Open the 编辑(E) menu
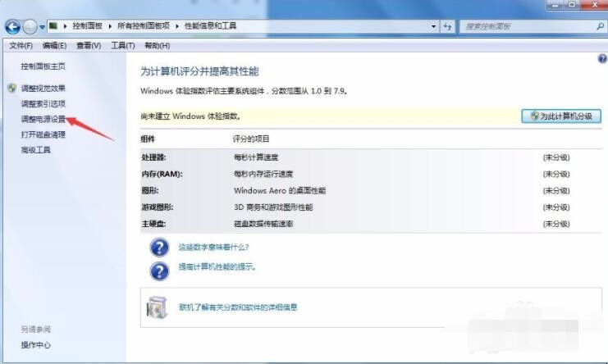This screenshot has width=608, height=364. click(54, 46)
